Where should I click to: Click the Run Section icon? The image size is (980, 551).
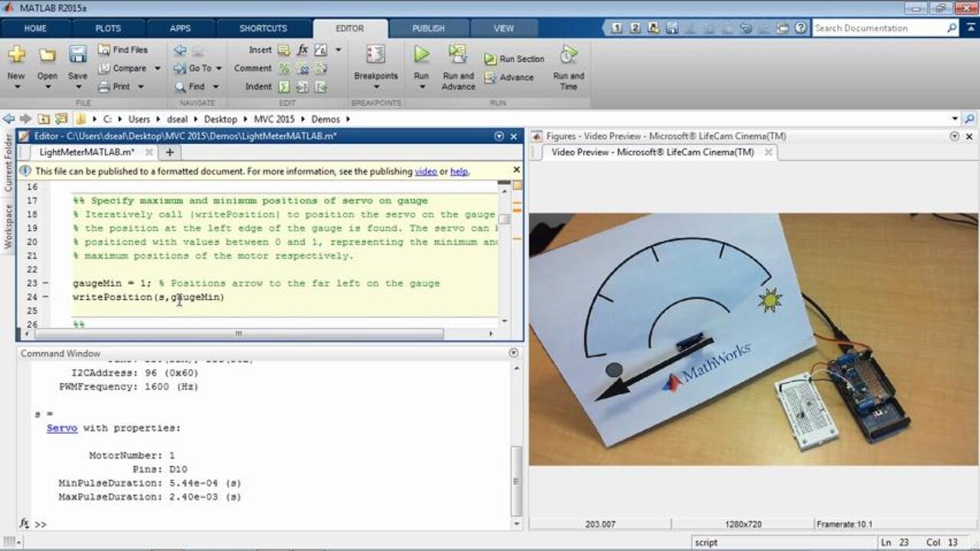(x=491, y=59)
